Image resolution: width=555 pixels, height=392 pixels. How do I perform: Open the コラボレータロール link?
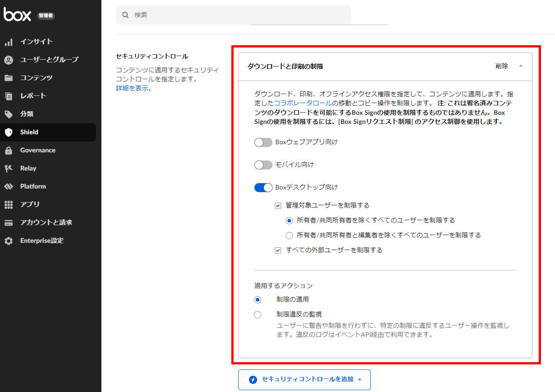click(302, 103)
